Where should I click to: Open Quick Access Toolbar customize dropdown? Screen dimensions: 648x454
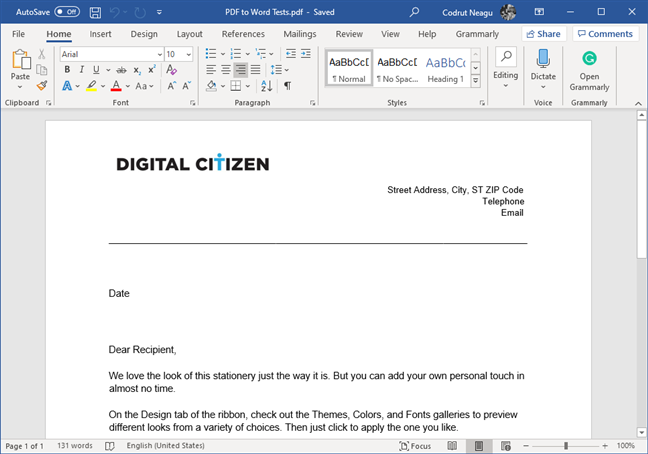click(x=159, y=12)
